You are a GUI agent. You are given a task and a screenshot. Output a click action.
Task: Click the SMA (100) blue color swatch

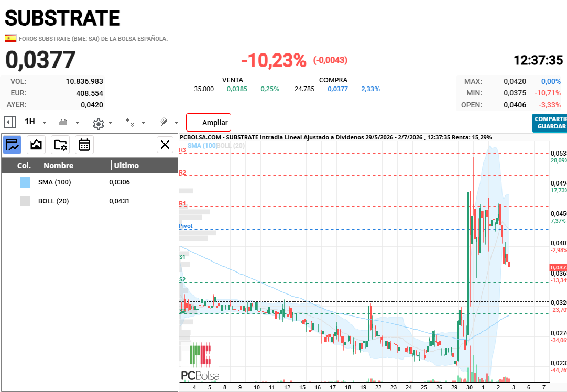click(25, 182)
